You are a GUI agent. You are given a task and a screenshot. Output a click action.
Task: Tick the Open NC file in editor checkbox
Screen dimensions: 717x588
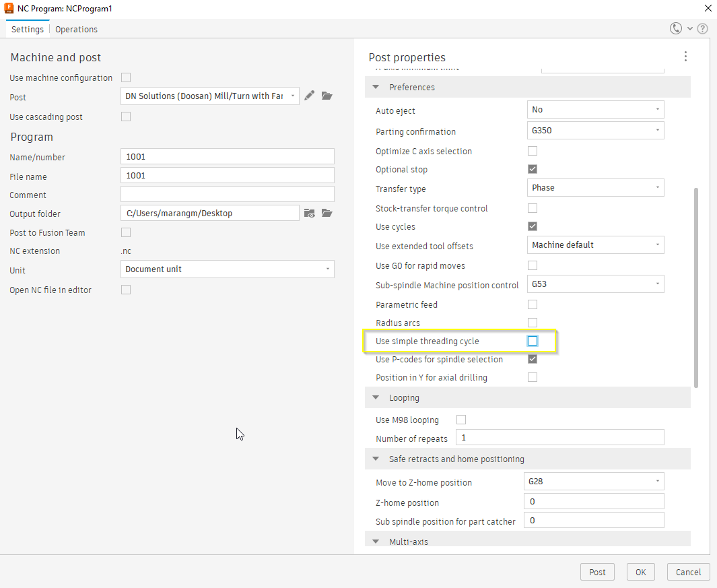tap(126, 290)
